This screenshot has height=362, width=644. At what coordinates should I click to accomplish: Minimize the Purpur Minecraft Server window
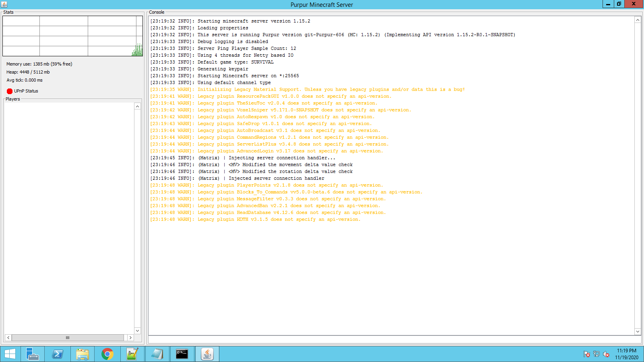(608, 4)
